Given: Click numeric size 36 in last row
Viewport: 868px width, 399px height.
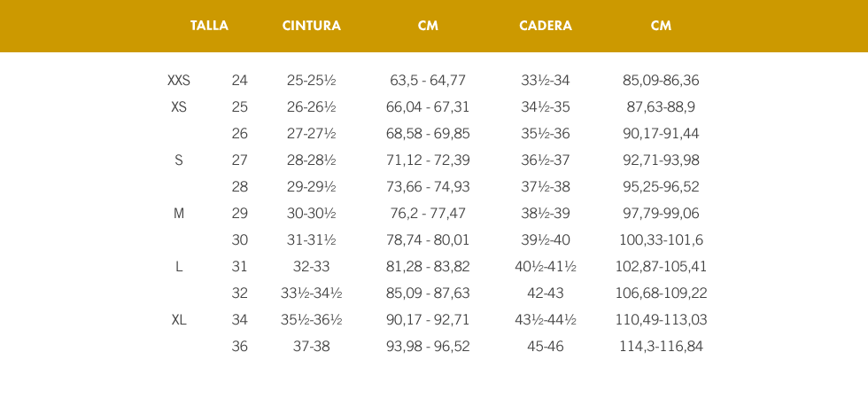Looking at the screenshot, I should point(240,347).
